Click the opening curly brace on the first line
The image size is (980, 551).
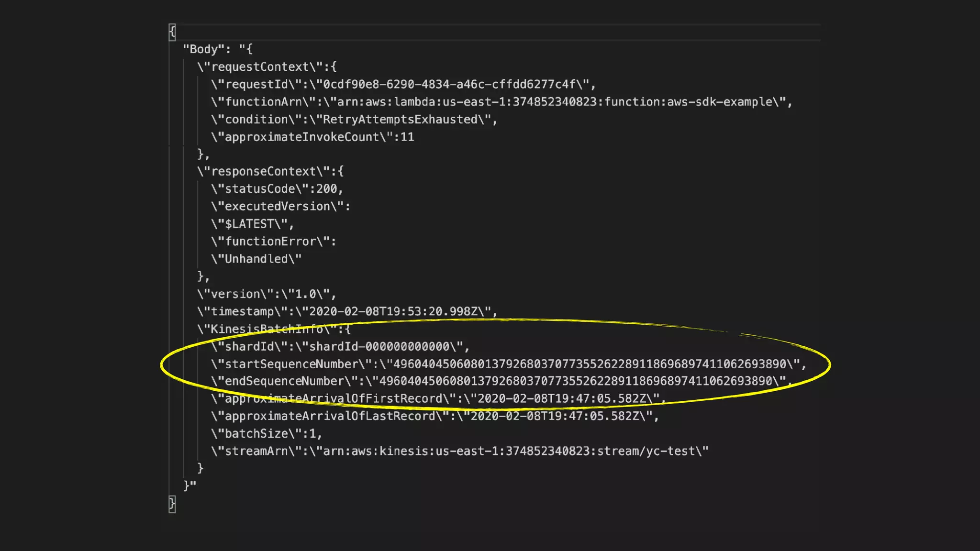pyautogui.click(x=172, y=32)
